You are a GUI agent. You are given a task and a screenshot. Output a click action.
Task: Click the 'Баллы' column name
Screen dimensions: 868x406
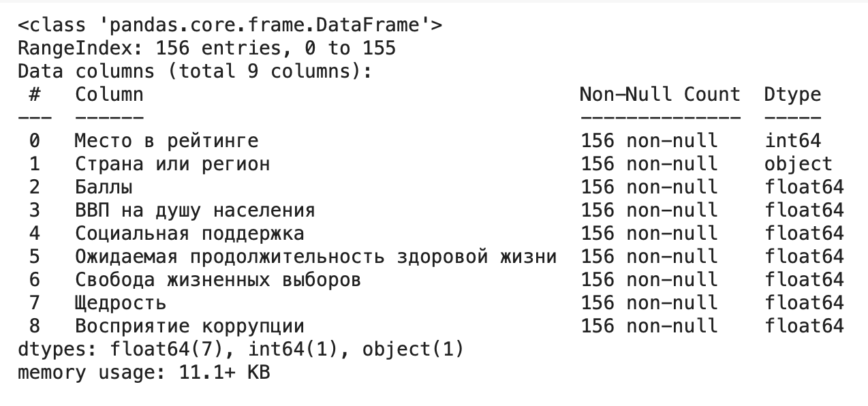tap(104, 187)
